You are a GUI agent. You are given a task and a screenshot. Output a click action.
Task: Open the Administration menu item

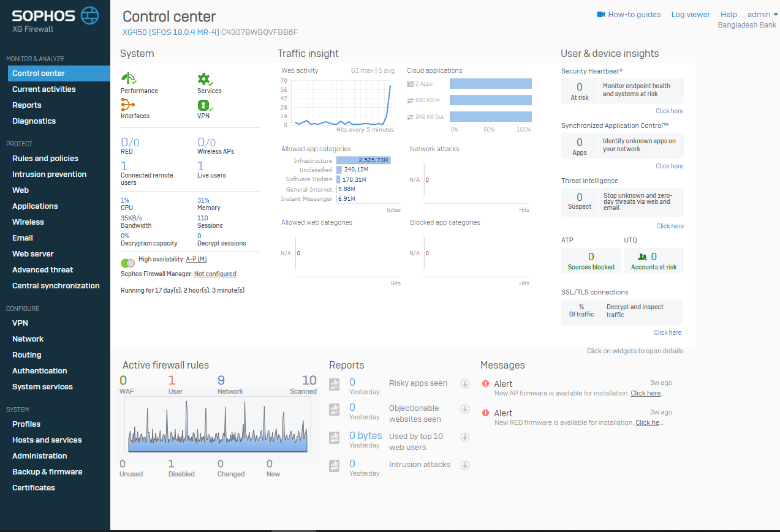[x=40, y=456]
